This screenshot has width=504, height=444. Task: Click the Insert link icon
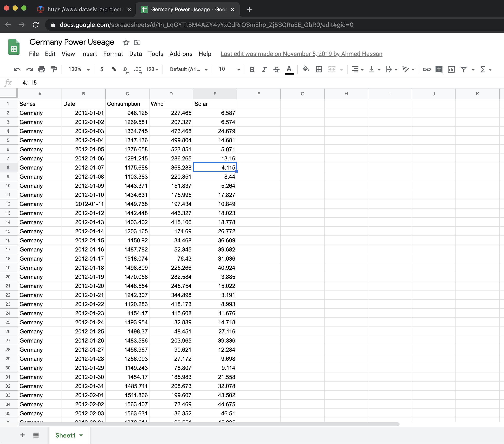coord(427,69)
